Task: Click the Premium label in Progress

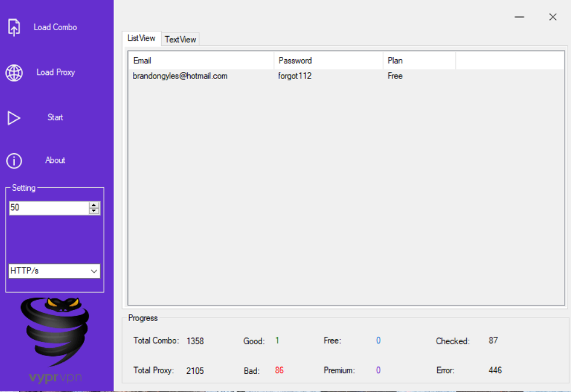Action: pos(340,370)
